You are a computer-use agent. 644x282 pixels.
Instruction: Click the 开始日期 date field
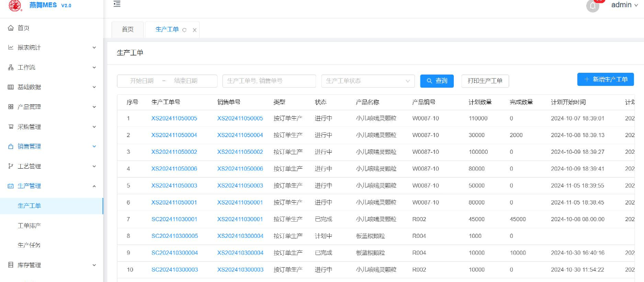(142, 80)
